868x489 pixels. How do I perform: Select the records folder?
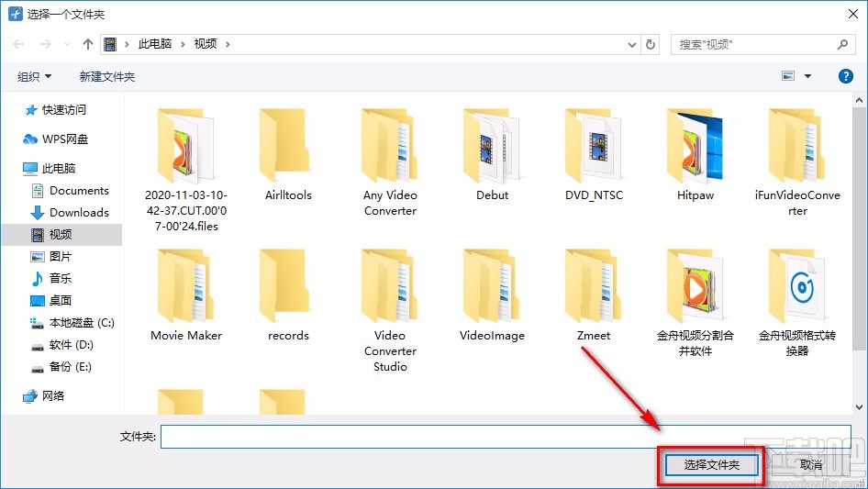click(x=288, y=295)
